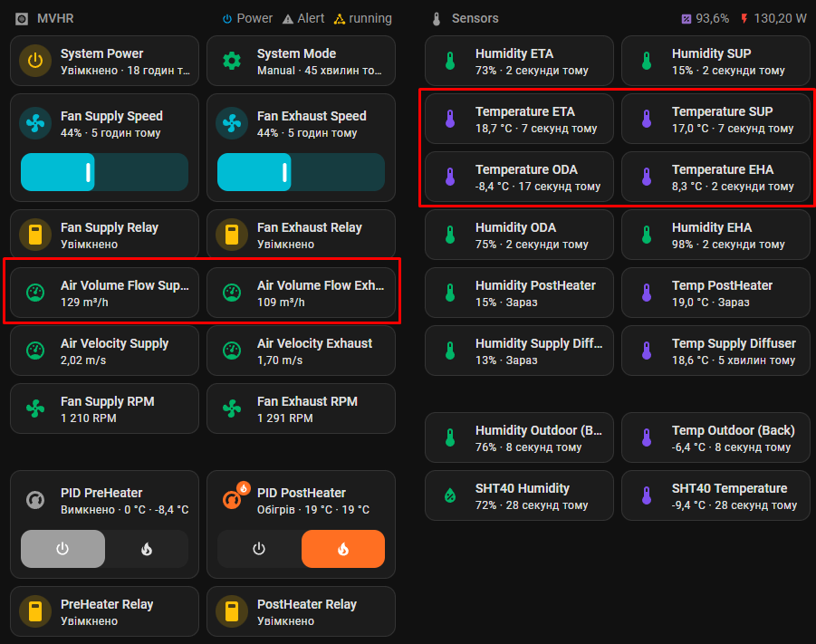Click the Fan Supply Speed fan icon

click(35, 124)
